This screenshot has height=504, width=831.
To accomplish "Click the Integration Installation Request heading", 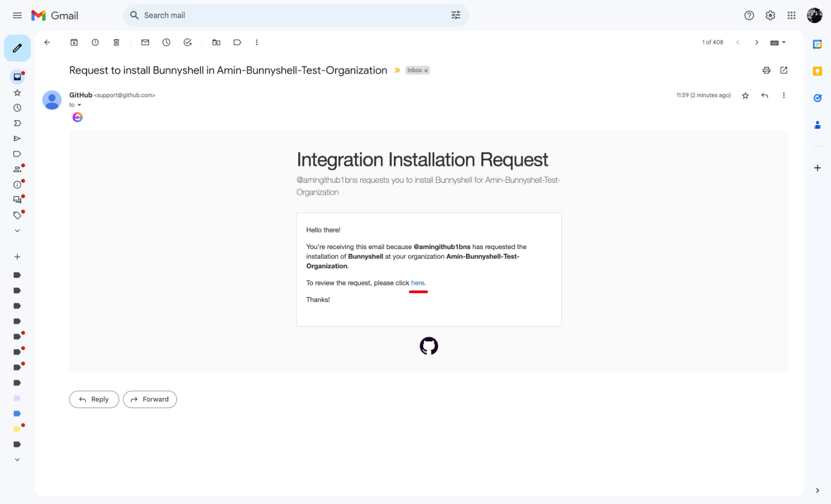I will [x=422, y=160].
